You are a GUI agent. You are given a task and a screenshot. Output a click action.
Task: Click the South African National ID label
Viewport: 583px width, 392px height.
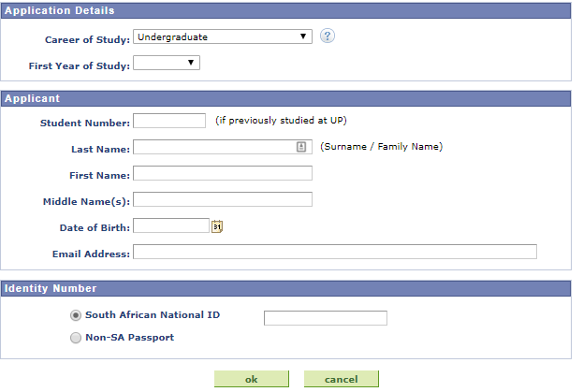click(153, 315)
